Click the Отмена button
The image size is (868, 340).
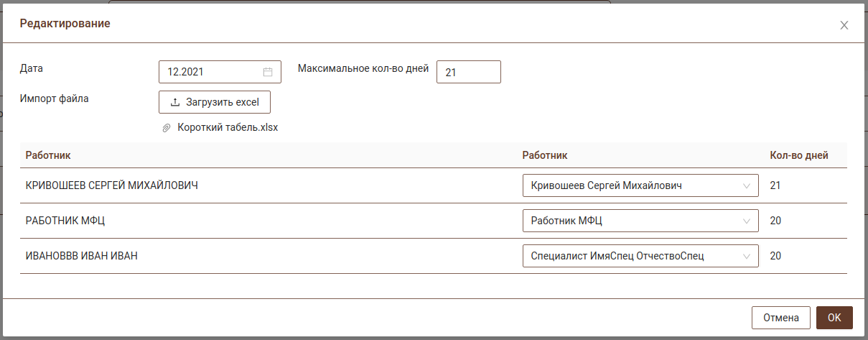coord(780,318)
